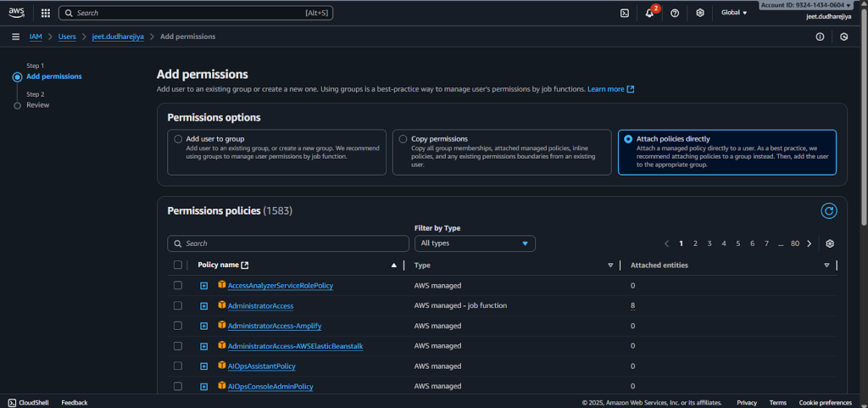Open table preferences gear icon
The image size is (868, 408).
pos(830,243)
